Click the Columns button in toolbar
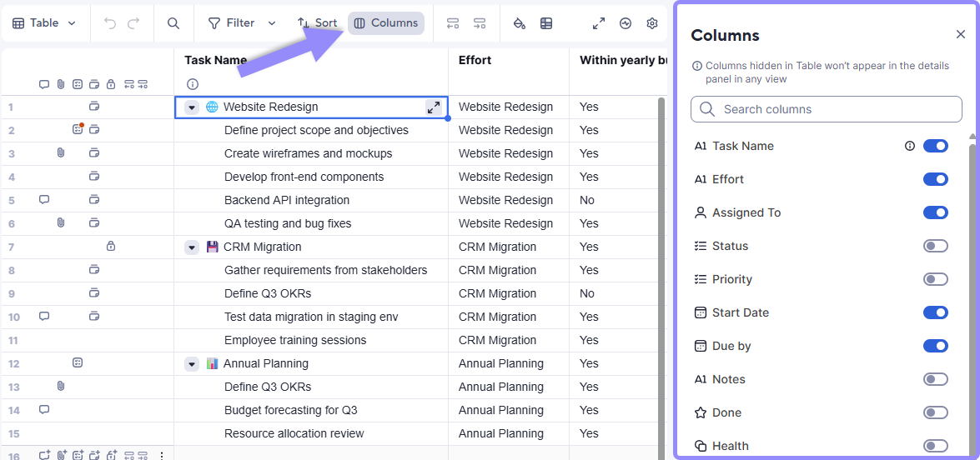This screenshot has height=460, width=980. pyautogui.click(x=386, y=23)
